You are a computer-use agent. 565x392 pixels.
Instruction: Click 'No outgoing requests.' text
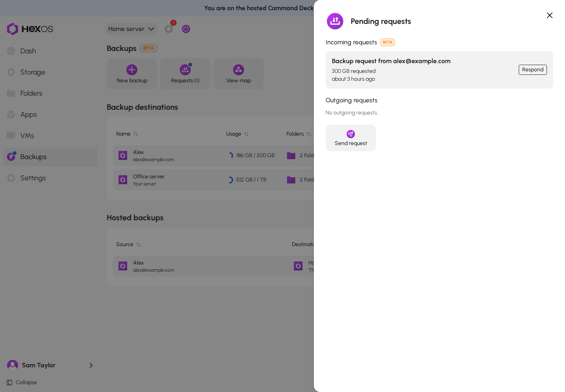pos(352,113)
